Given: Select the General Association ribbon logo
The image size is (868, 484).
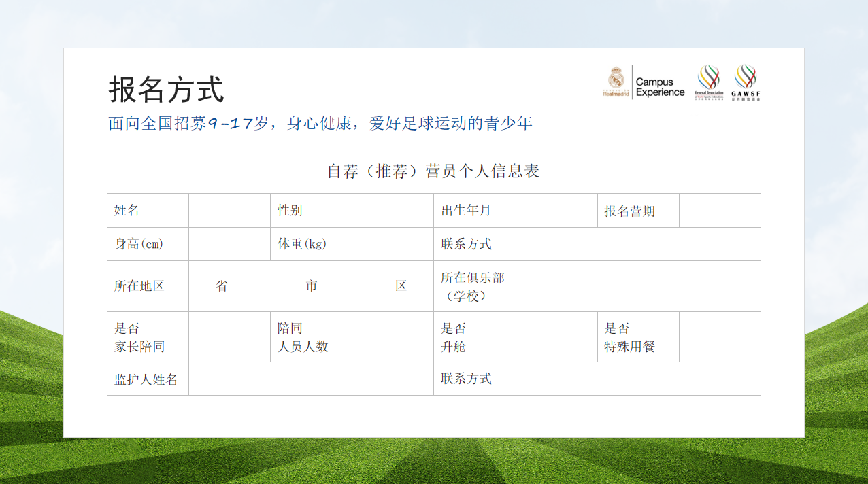Looking at the screenshot, I should pos(709,82).
